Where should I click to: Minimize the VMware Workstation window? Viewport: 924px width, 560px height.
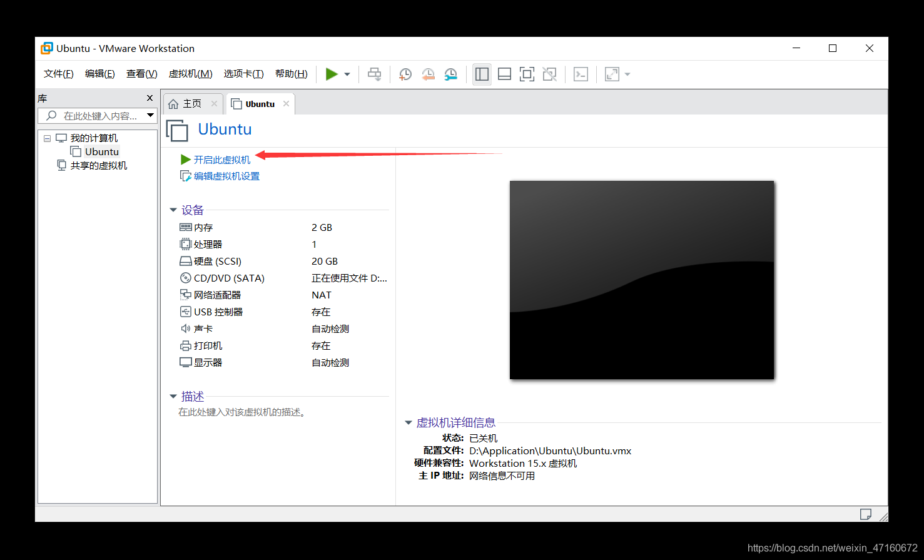[x=796, y=48]
